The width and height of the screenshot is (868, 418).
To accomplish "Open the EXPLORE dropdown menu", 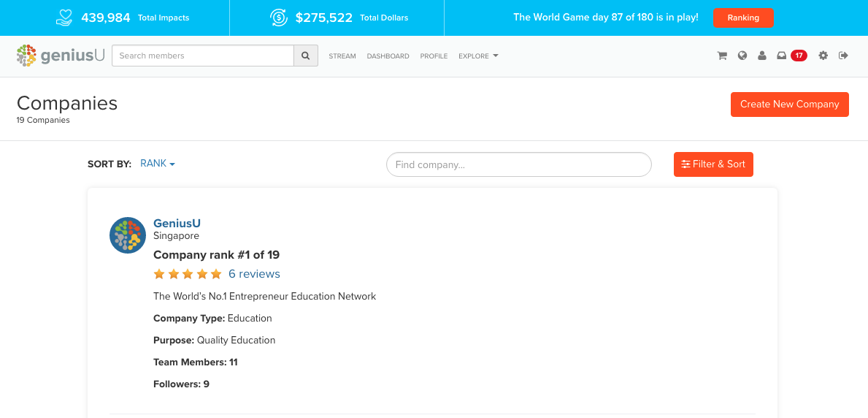I will [478, 56].
